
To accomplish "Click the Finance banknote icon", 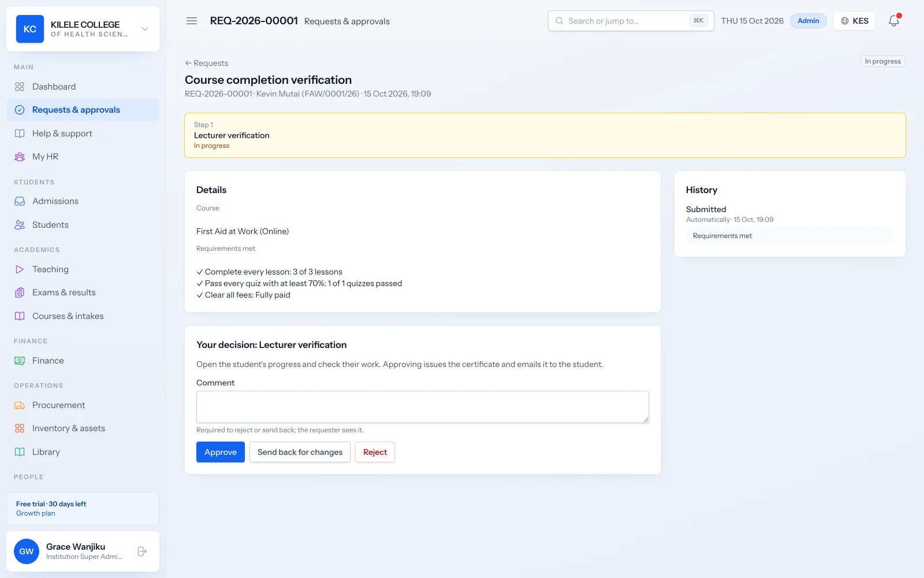I will (x=20, y=361).
